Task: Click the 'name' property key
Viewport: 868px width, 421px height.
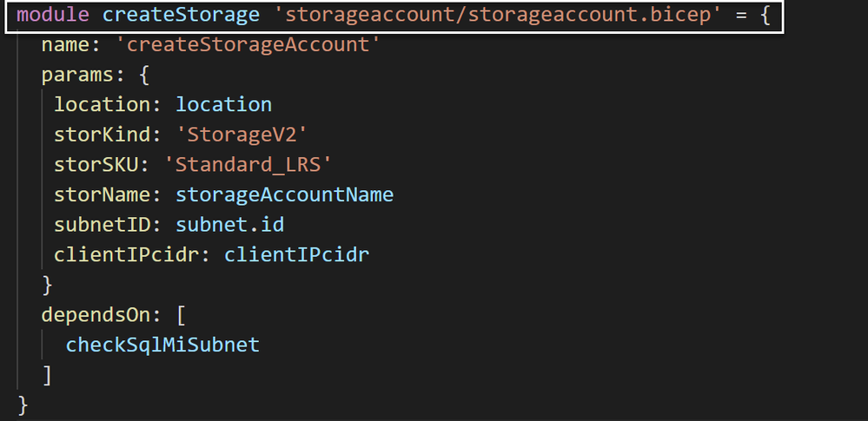Action: coord(65,44)
